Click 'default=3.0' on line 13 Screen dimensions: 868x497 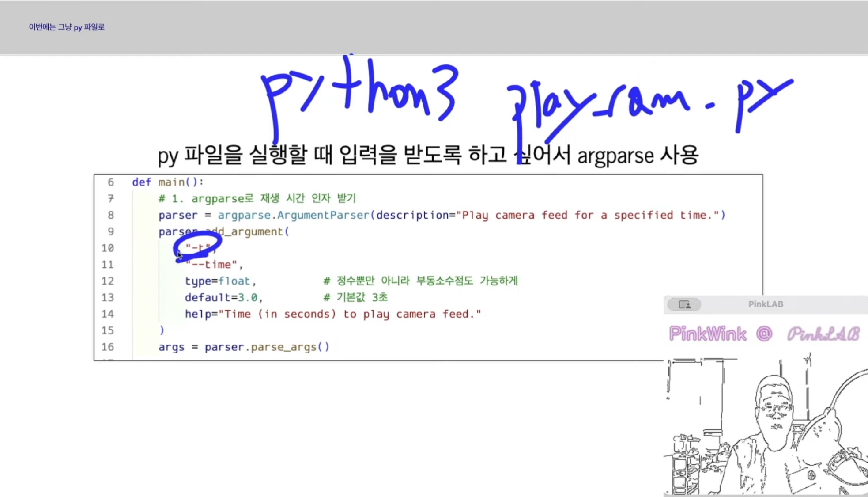tap(221, 298)
